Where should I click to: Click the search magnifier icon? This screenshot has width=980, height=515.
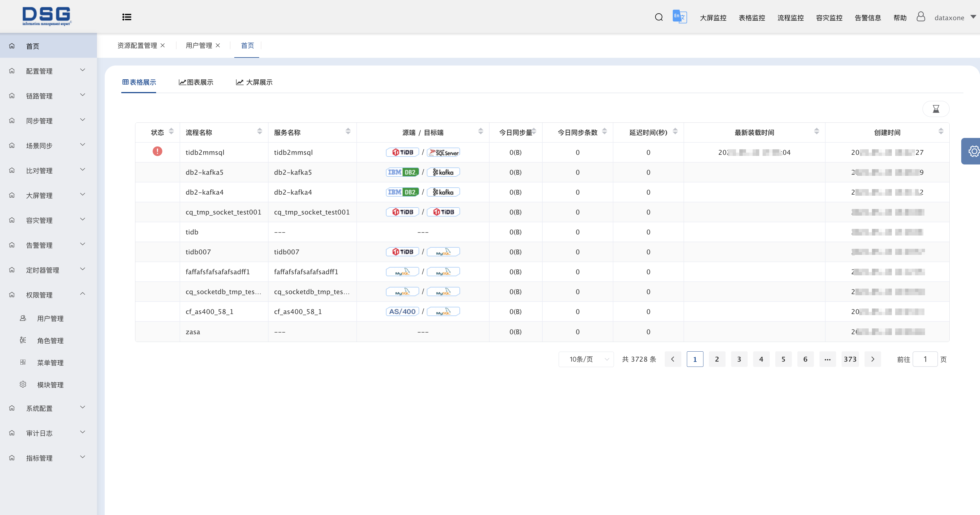(658, 17)
